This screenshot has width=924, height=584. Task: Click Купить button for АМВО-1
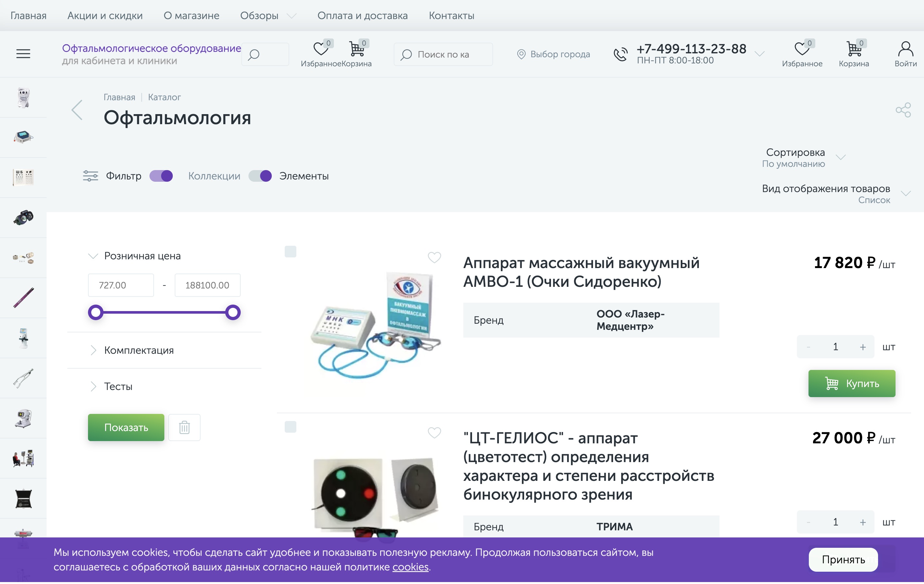click(x=852, y=384)
